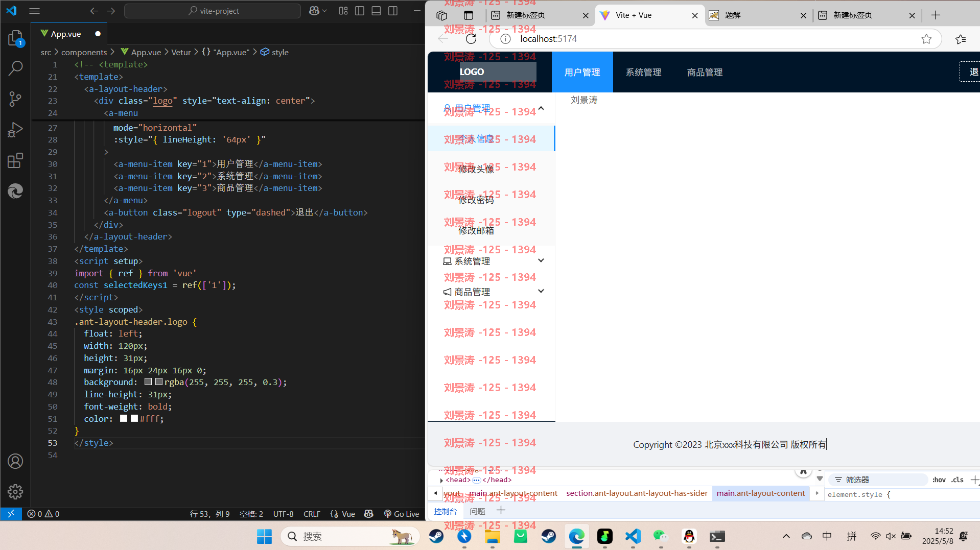
Task: Customize layout icon in VS Code title bar
Action: pyautogui.click(x=343, y=11)
